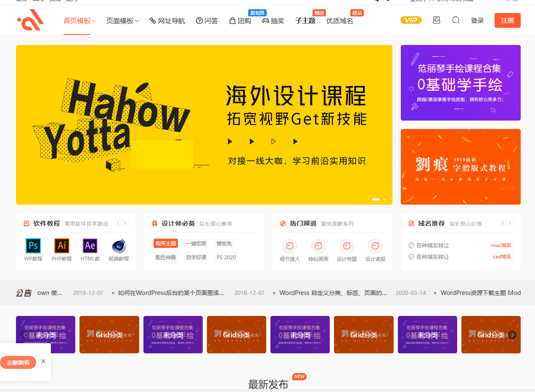Open the 细节猎人 channel icon
This screenshot has height=392, width=535.
[x=290, y=246]
